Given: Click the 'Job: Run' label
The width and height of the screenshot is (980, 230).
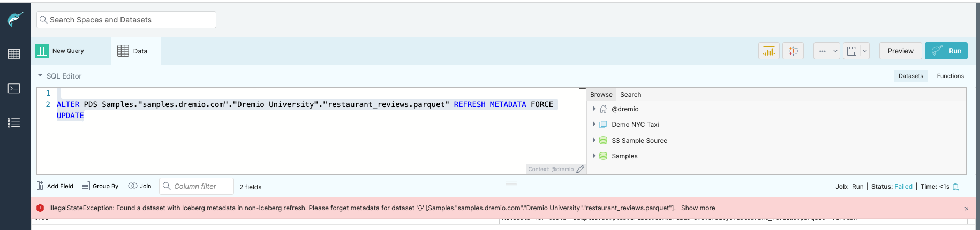Looking at the screenshot, I should tap(849, 187).
